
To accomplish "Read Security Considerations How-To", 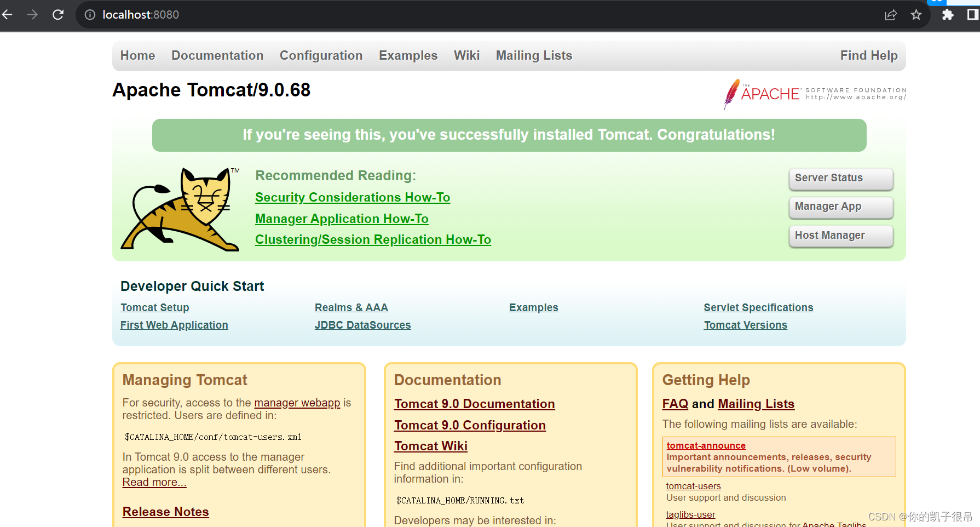I will coord(353,197).
